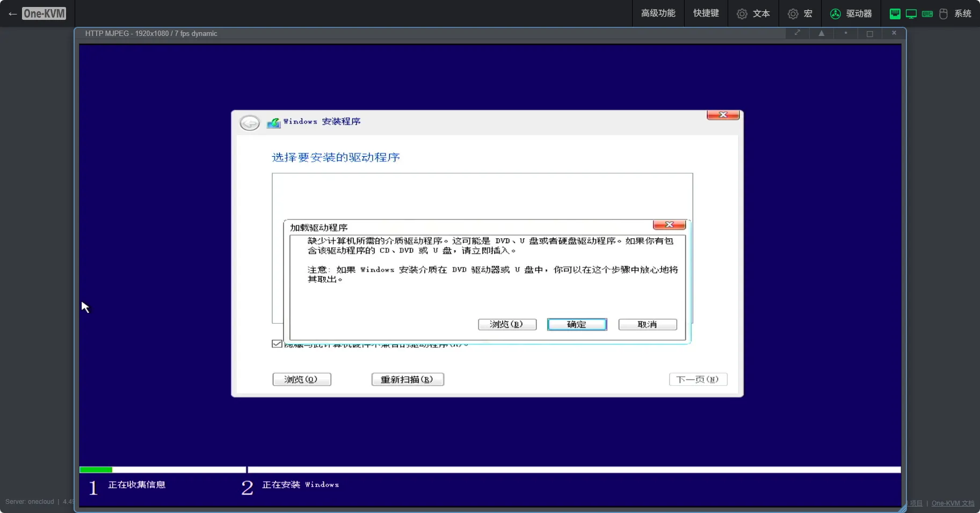Click the Windows 安装程序 setup icon

coord(274,123)
